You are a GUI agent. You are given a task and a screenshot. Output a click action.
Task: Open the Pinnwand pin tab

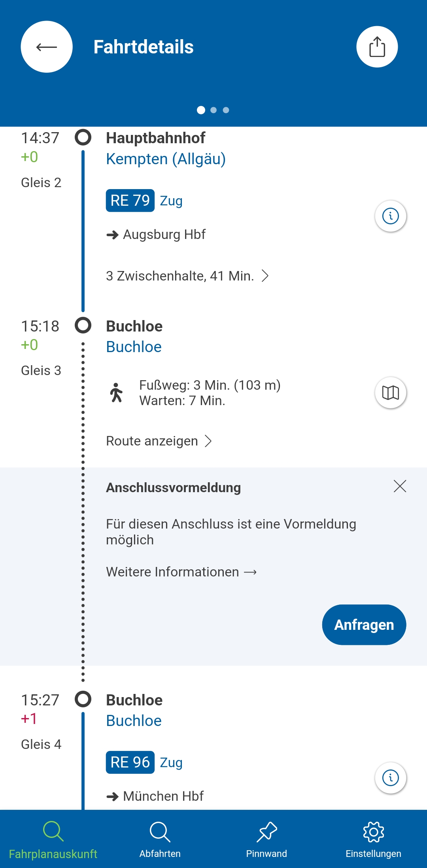(266, 839)
